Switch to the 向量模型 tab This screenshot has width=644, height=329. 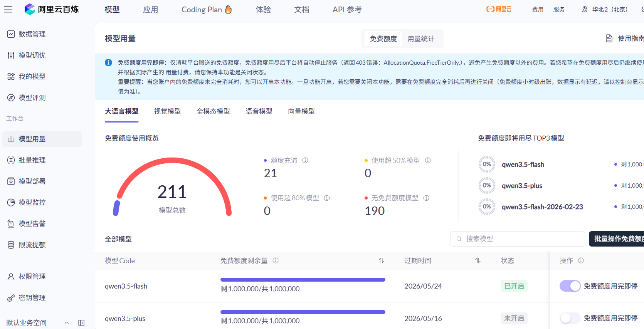tap(301, 111)
